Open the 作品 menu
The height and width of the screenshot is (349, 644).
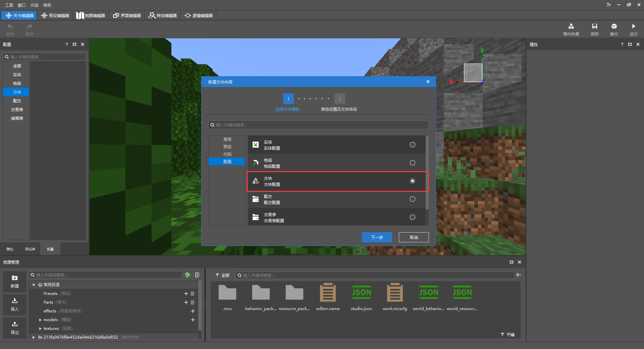click(35, 5)
